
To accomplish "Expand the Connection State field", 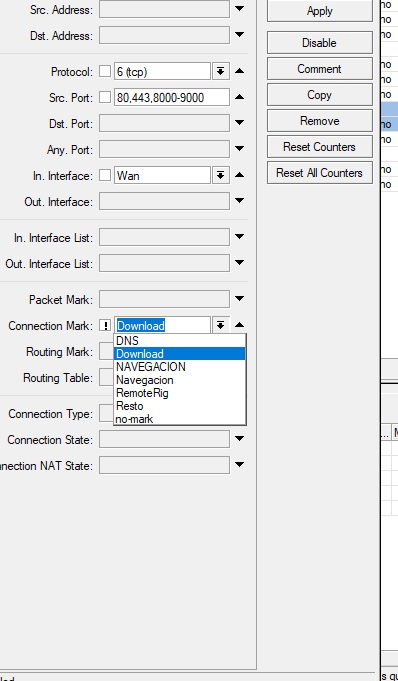I will pos(239,439).
